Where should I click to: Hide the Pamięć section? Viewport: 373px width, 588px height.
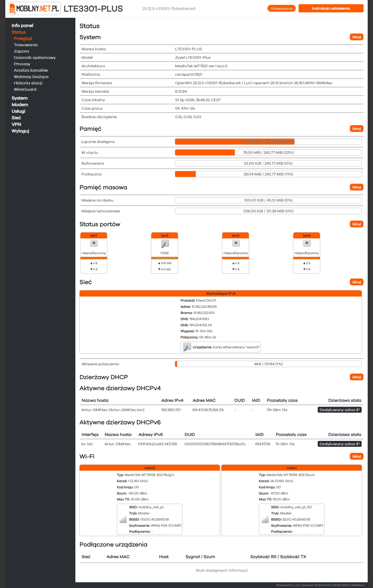coord(356,129)
